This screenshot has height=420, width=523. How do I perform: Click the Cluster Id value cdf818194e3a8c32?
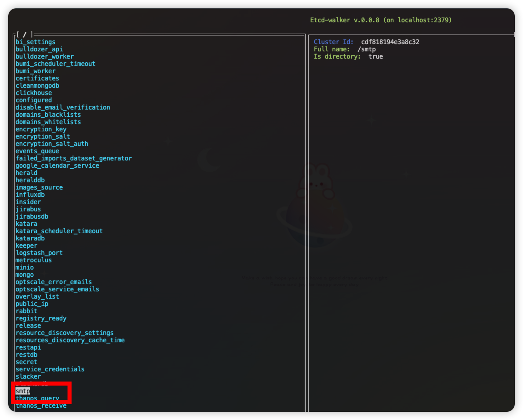390,42
